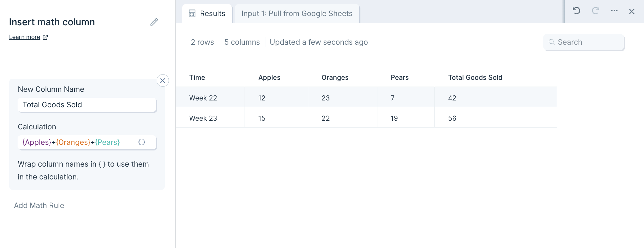This screenshot has height=248, width=644.
Task: Switch to the Results tab
Action: 207,14
